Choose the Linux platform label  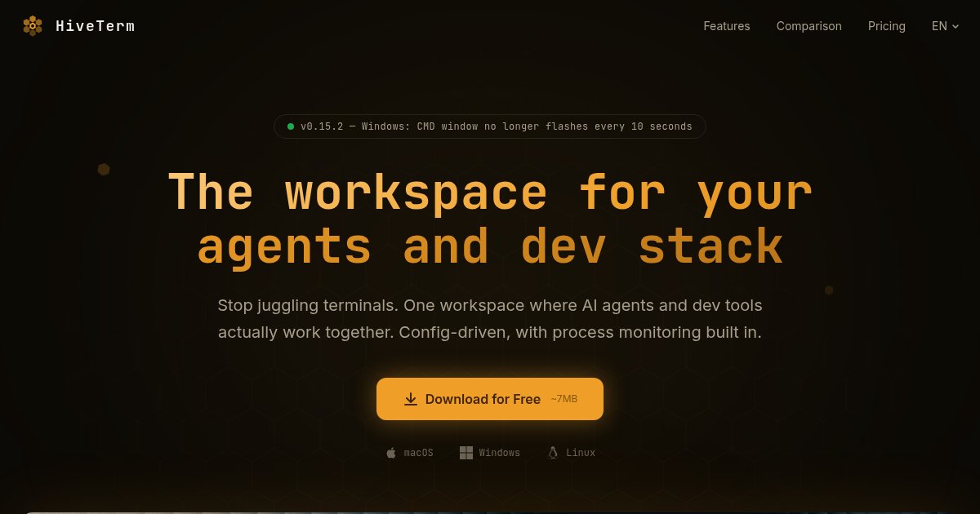[581, 453]
